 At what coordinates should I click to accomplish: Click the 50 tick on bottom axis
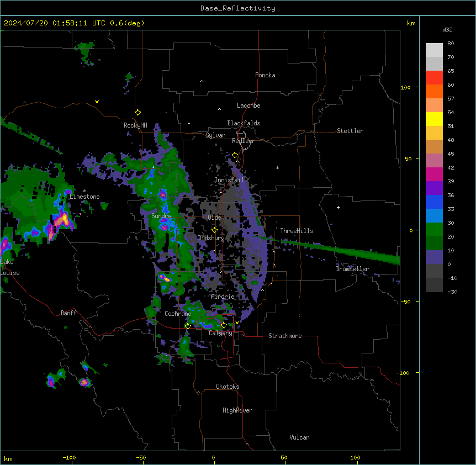[x=284, y=457]
